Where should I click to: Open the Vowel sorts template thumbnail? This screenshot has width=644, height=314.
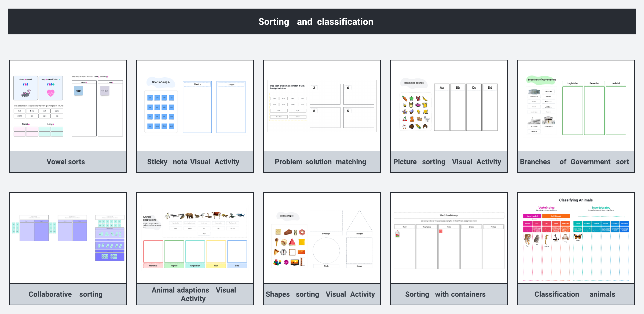(68, 106)
